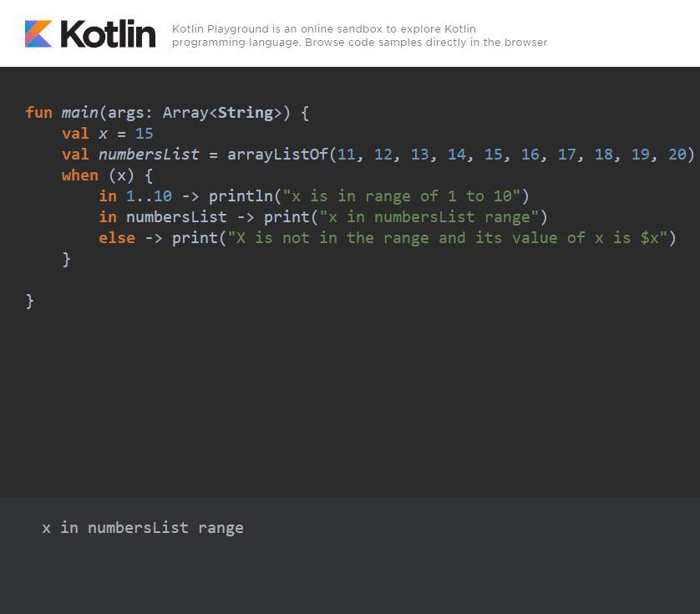The height and width of the screenshot is (614, 700).
Task: Select the val x = 15 line
Action: click(107, 133)
